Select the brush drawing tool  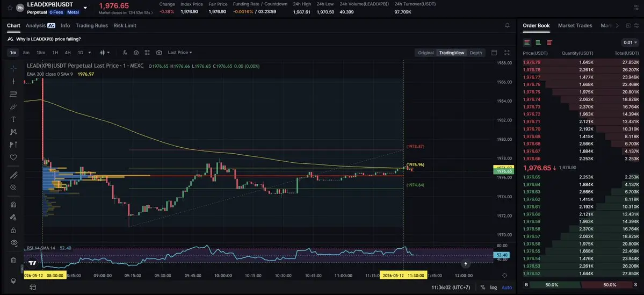pos(13,107)
